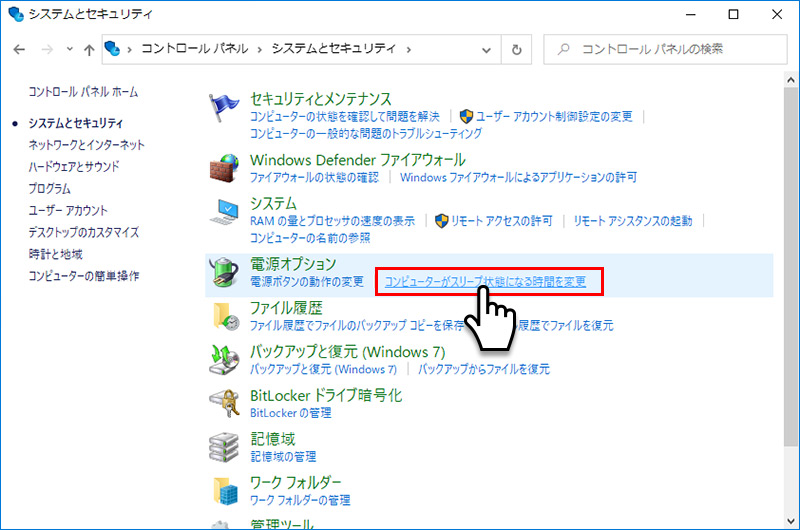Image resolution: width=800 pixels, height=530 pixels.
Task: Click the Security and Maintenance flag icon
Action: 223,107
